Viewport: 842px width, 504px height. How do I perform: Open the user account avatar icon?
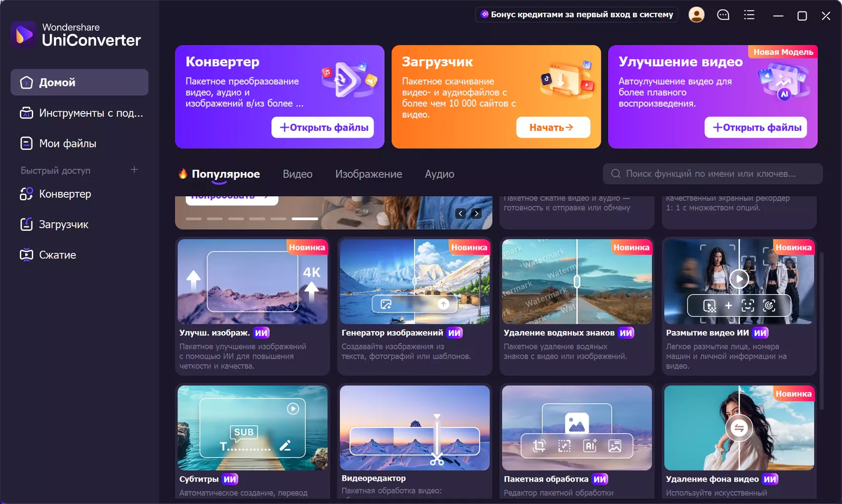pos(696,15)
